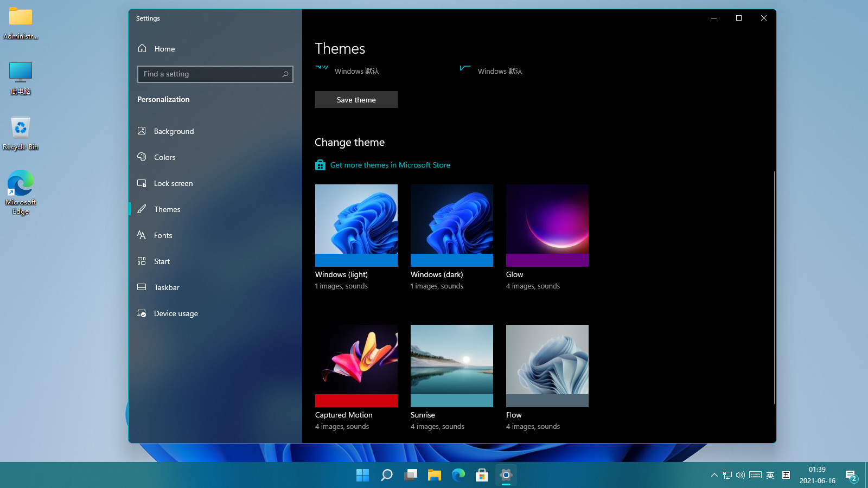Open Device usage settings
Image resolution: width=868 pixels, height=488 pixels.
[x=142, y=313]
